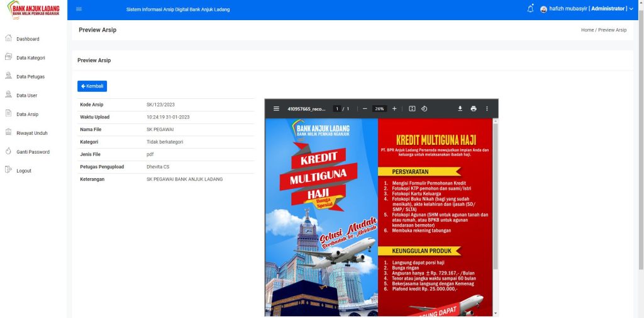Zoom out the PDF with minus
The width and height of the screenshot is (644, 318).
(365, 108)
